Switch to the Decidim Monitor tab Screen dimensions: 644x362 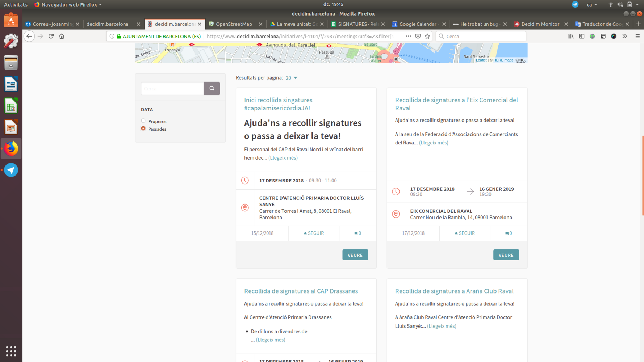[x=540, y=24]
